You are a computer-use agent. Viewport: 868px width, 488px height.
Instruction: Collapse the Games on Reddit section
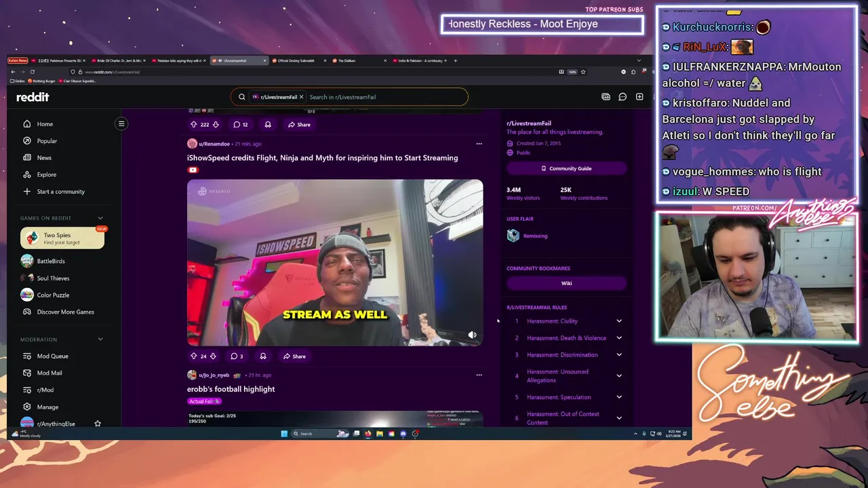click(100, 218)
